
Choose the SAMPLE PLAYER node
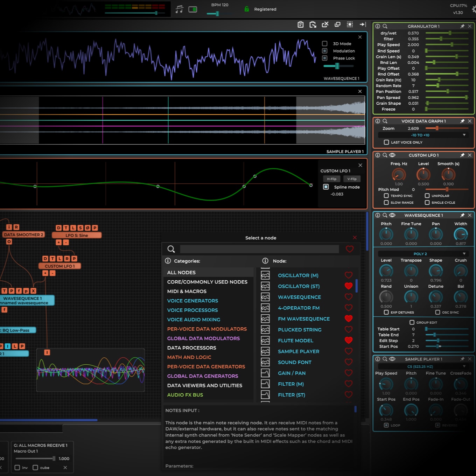tap(299, 351)
